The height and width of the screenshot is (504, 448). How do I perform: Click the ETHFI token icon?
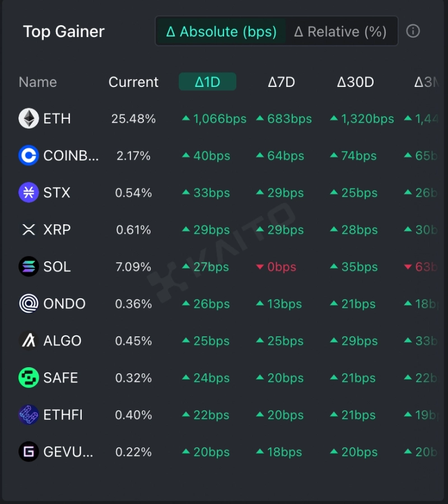tap(29, 414)
